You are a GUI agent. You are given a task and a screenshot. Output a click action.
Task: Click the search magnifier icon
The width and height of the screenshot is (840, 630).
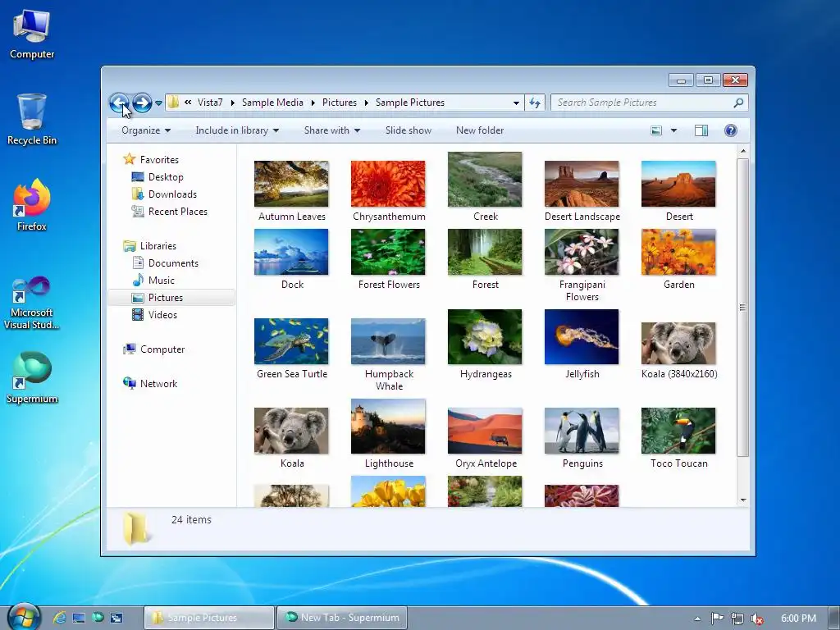pyautogui.click(x=739, y=103)
